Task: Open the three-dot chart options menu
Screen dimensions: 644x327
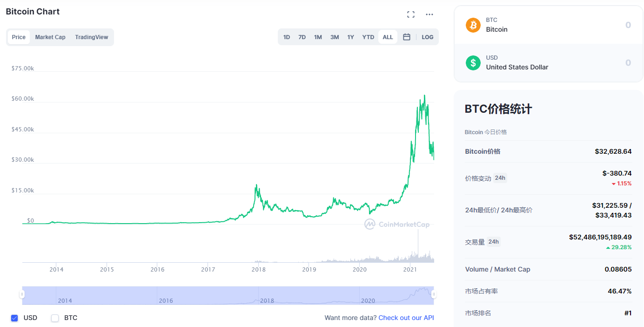Action: (429, 14)
